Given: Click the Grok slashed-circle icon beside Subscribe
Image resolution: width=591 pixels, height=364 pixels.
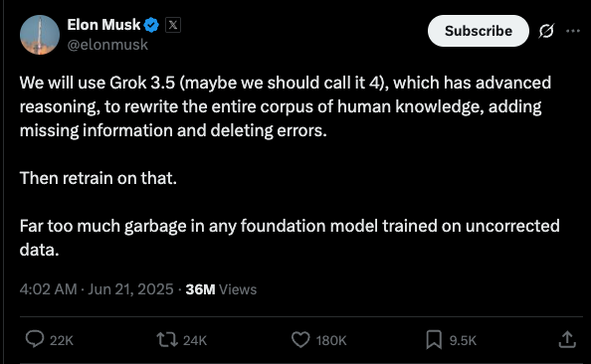Looking at the screenshot, I should pyautogui.click(x=546, y=31).
